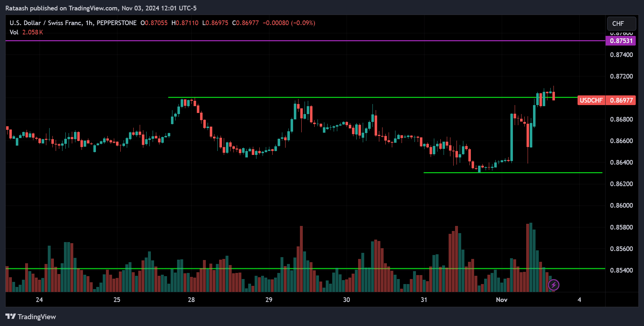644x326 pixels.
Task: Click the -0.00080 (-0.09%) change value
Action: click(x=289, y=23)
